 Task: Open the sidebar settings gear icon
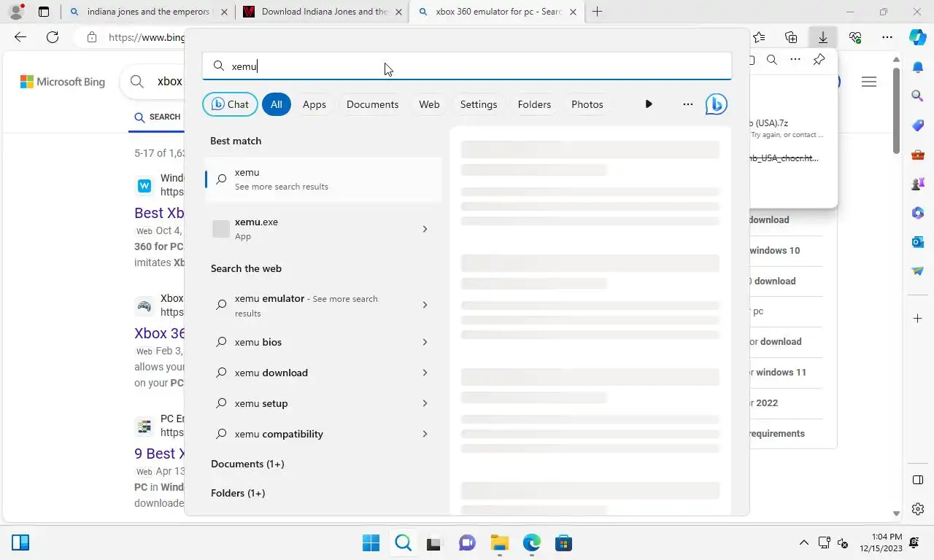coord(918,509)
